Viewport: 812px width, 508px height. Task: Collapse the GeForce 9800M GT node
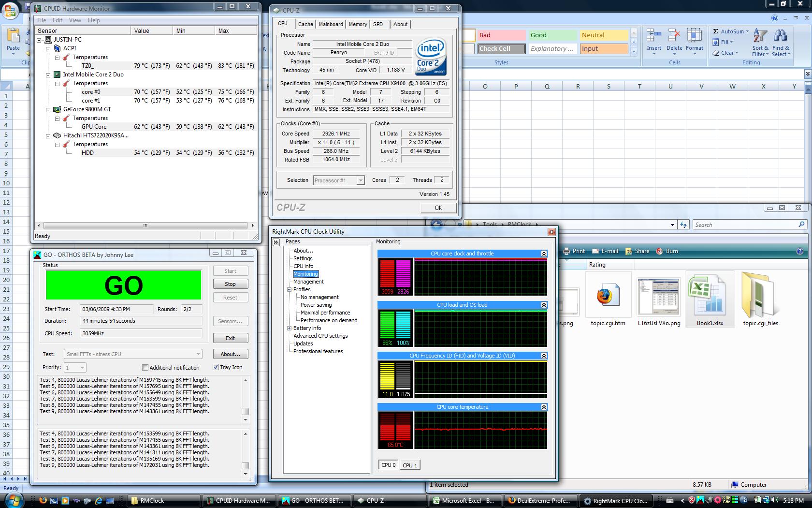[x=48, y=109]
